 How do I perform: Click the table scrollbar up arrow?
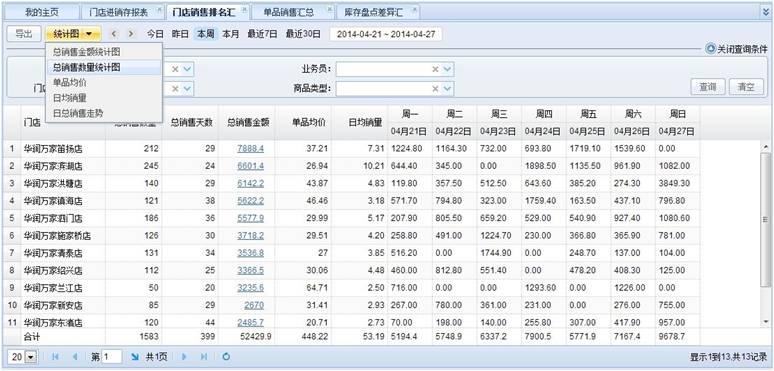[766, 147]
